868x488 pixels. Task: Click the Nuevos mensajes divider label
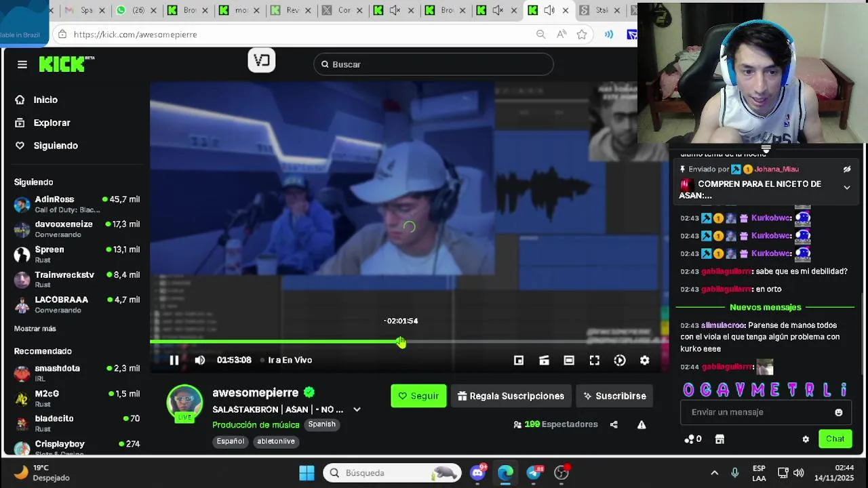(766, 308)
